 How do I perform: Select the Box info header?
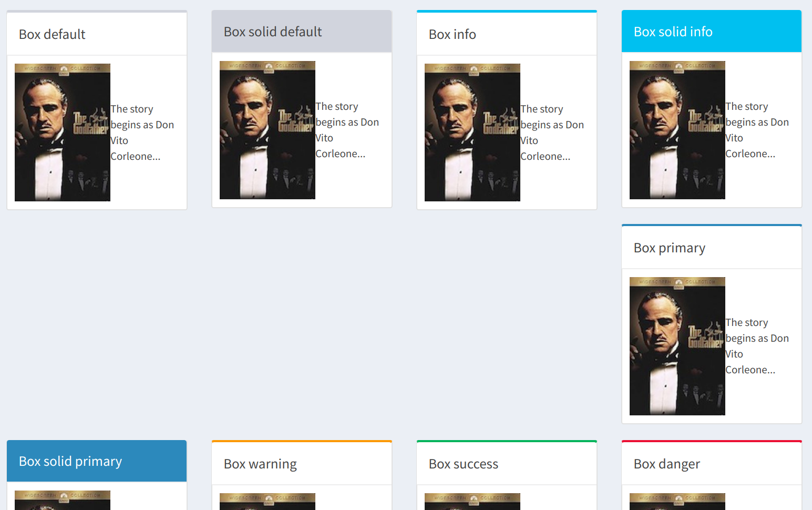click(452, 34)
